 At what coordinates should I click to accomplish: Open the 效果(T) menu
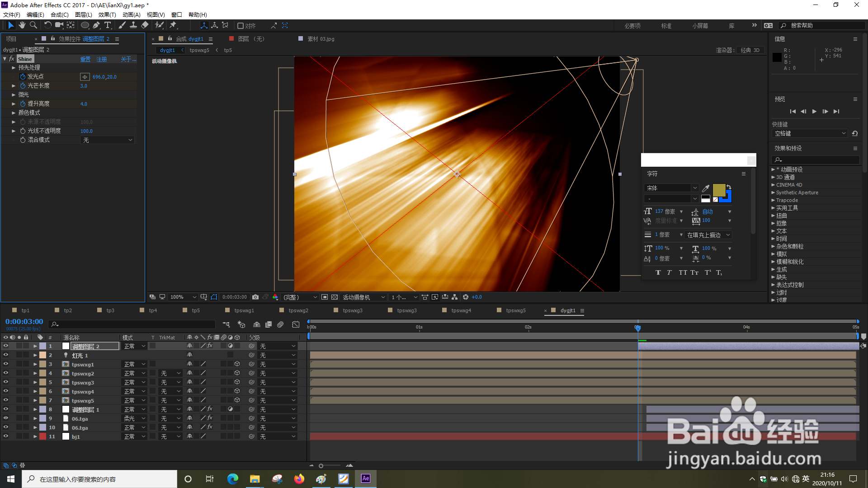click(x=107, y=14)
